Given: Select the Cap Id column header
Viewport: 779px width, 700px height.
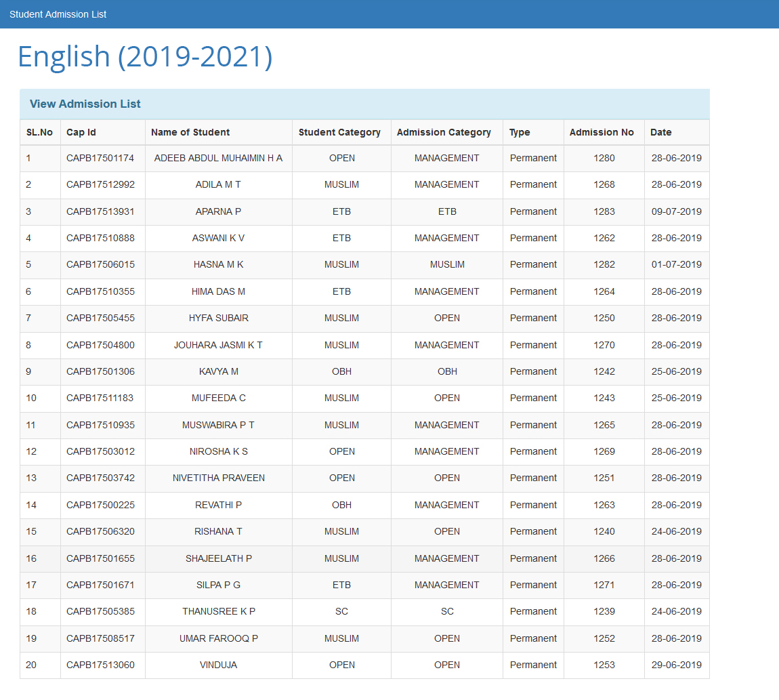Looking at the screenshot, I should 81,132.
